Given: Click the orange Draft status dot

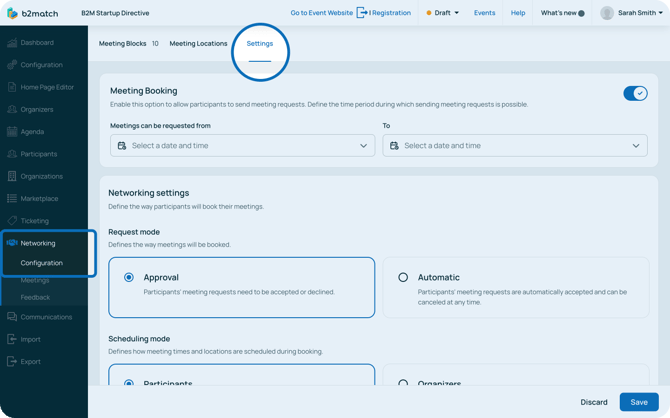Looking at the screenshot, I should click(x=429, y=13).
